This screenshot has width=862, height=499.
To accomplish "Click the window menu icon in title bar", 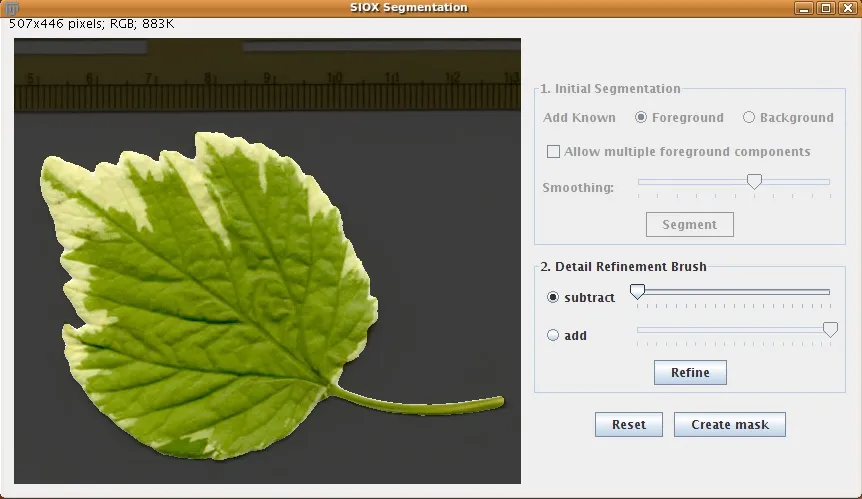I will [13, 8].
